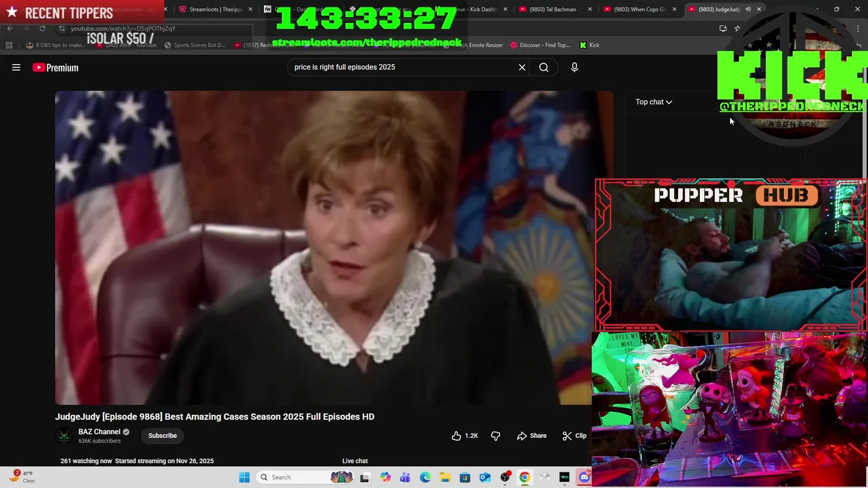Start voice search with the microphone
Viewport: 868px width, 488px height.
click(x=574, y=67)
